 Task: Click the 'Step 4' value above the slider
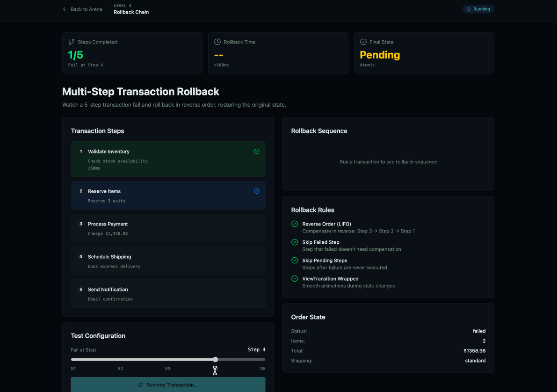(256, 350)
